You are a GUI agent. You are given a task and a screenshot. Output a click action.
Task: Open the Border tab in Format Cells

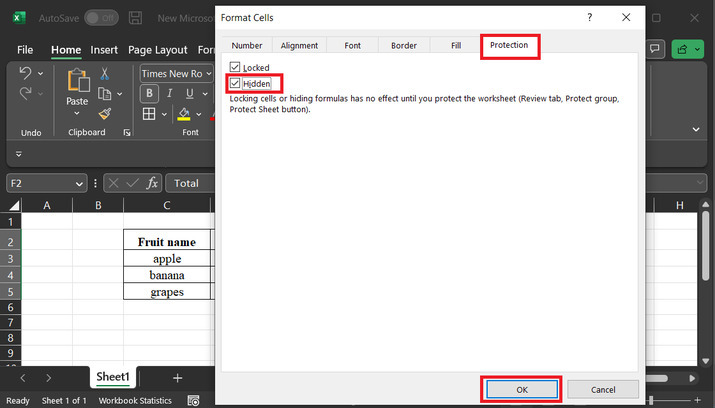[404, 45]
